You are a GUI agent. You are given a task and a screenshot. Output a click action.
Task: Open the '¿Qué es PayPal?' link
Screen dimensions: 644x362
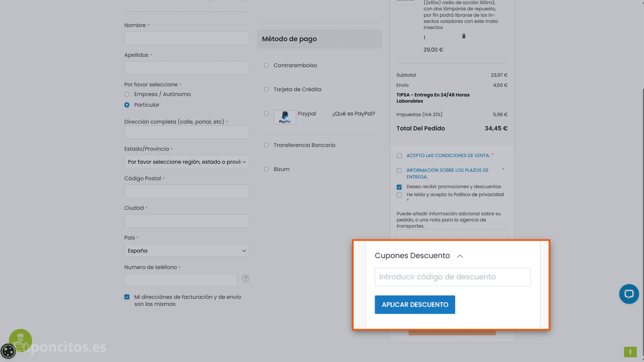(354, 114)
